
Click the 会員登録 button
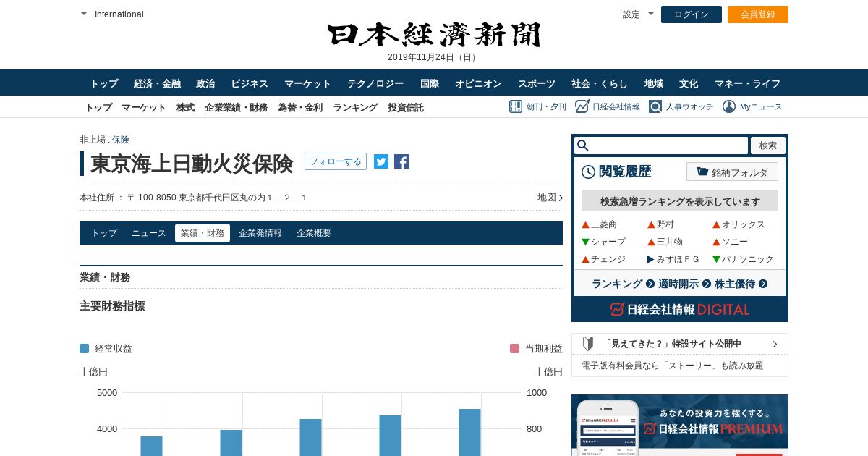[758, 14]
